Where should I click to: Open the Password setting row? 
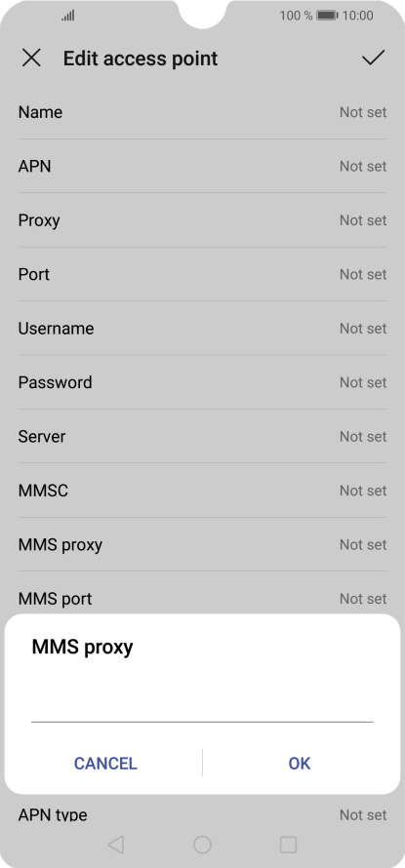point(202,382)
